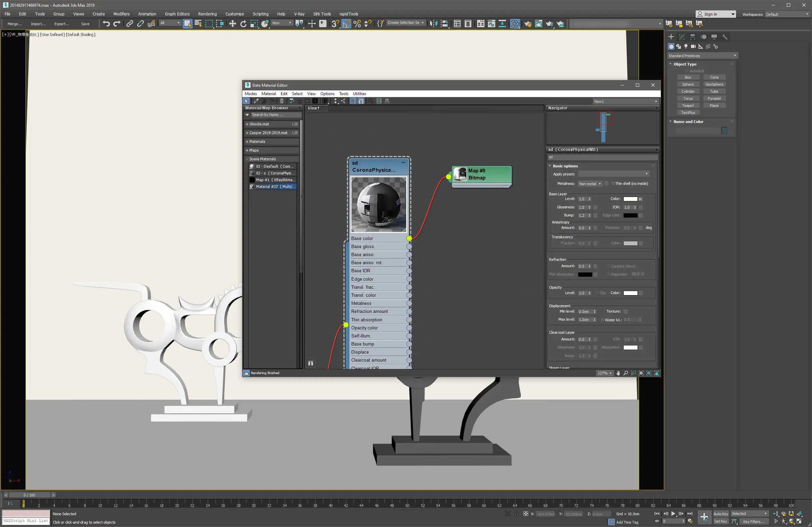
Task: Open the Utilities menu in Slate editor
Action: pos(359,93)
